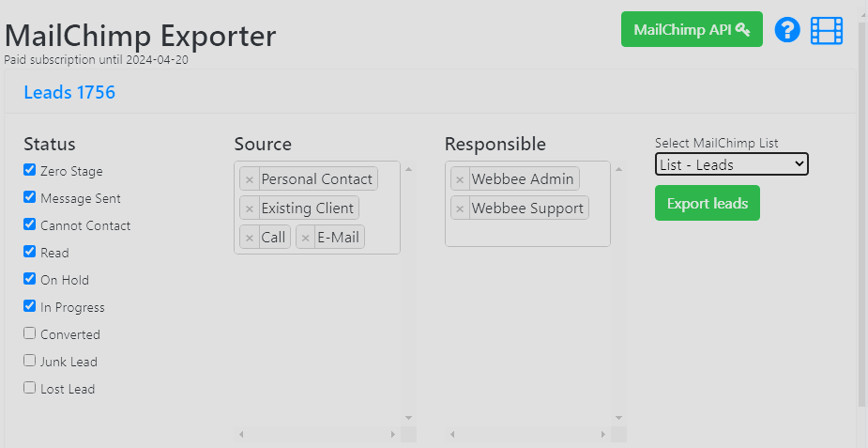Remove the Existing Client source tag
The height and width of the screenshot is (448, 868).
(x=250, y=209)
